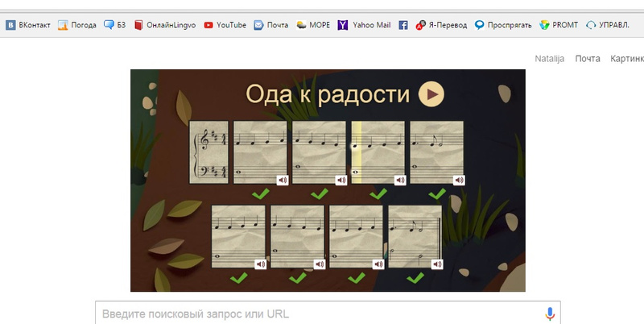Click the voice search microphone icon
Screen dimensions: 644x324
550,314
